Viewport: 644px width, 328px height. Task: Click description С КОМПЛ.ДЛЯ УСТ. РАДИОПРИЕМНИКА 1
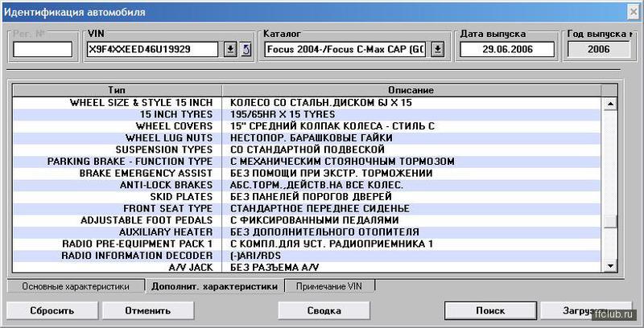point(332,244)
